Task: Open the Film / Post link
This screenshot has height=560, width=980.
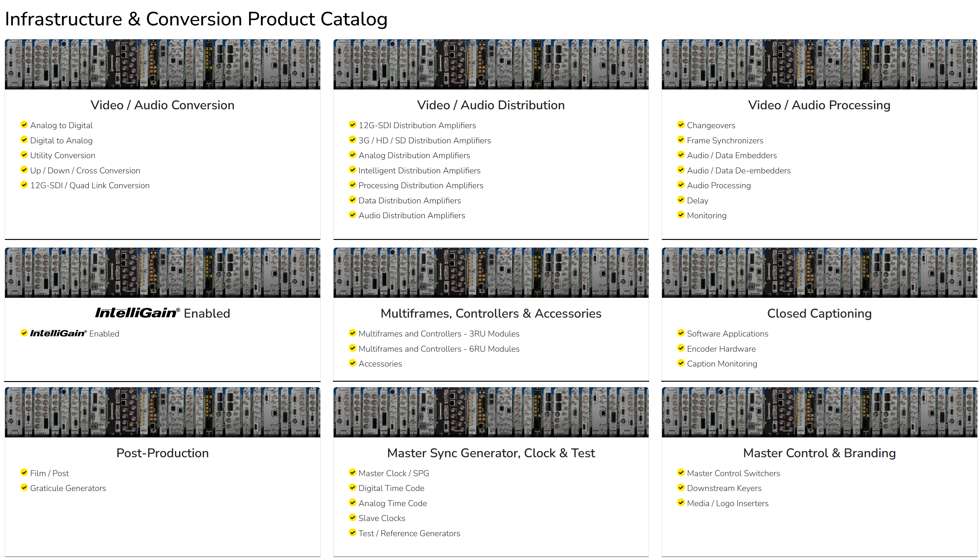Action: pos(49,473)
